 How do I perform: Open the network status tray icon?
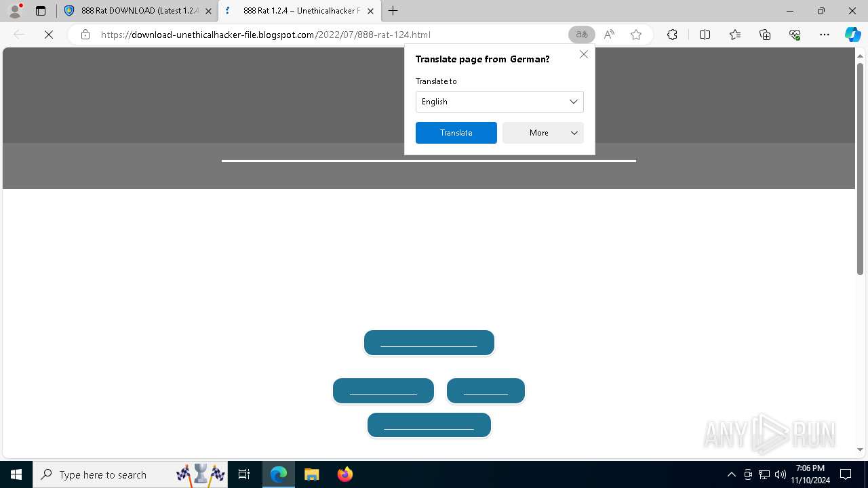764,474
